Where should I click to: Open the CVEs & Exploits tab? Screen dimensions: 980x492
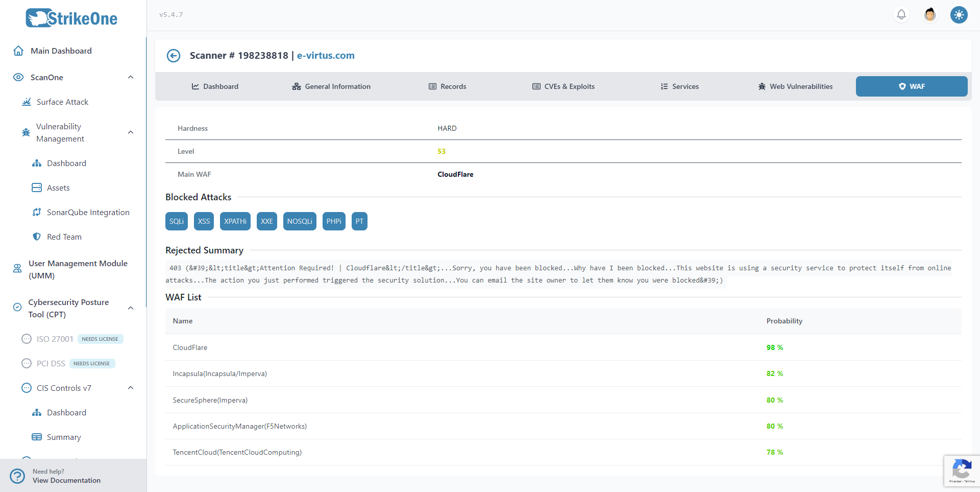point(563,86)
